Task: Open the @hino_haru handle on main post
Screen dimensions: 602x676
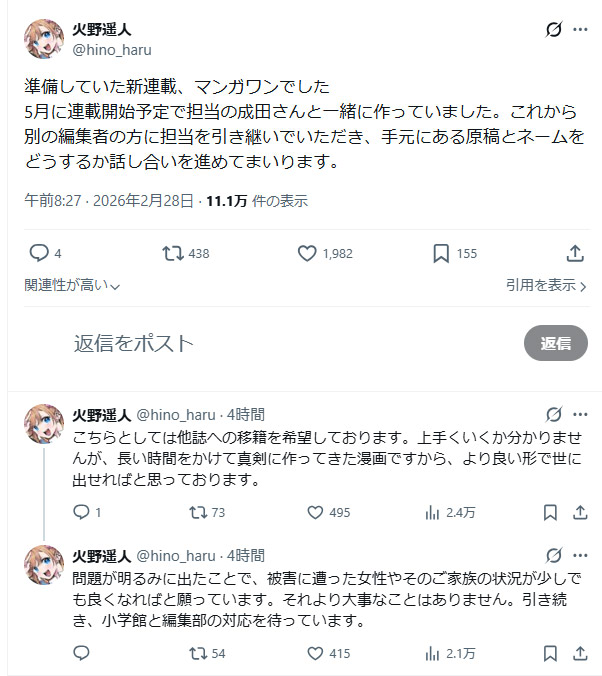Action: pyautogui.click(x=112, y=49)
